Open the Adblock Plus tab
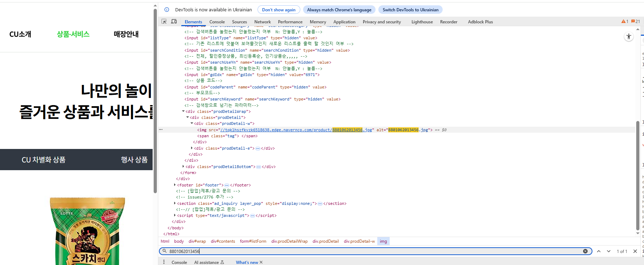 point(480,22)
